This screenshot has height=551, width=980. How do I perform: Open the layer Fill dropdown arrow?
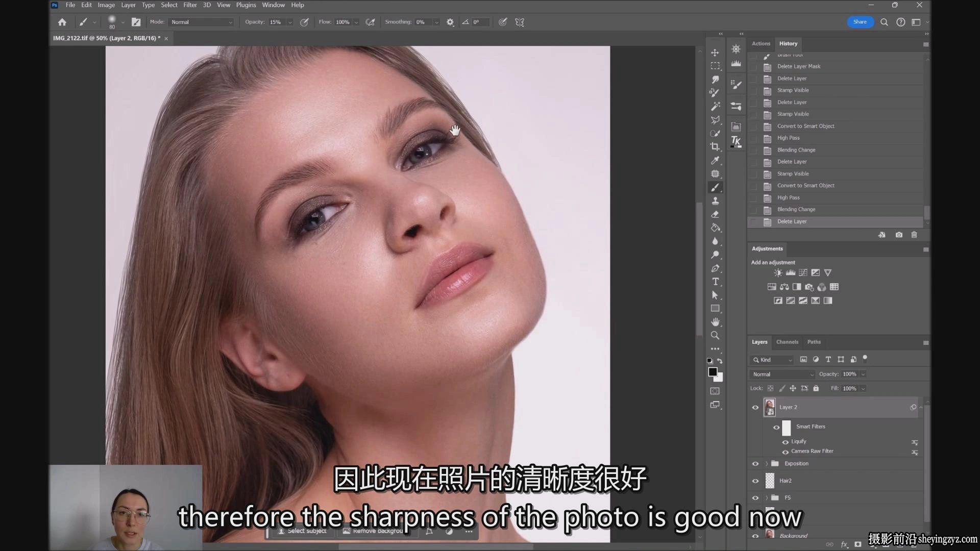(863, 389)
